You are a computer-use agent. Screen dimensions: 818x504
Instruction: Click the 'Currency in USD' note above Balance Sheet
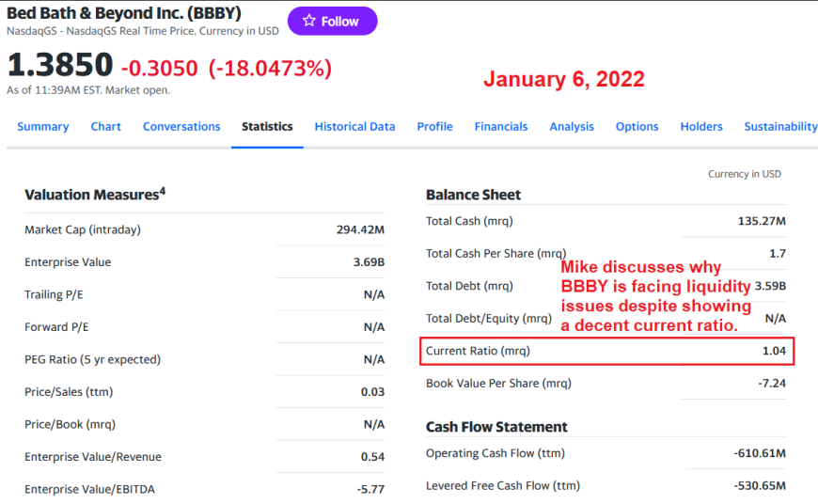745,174
